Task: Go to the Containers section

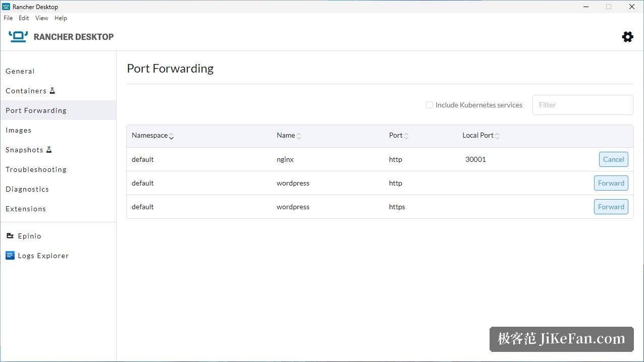Action: tap(58, 91)
